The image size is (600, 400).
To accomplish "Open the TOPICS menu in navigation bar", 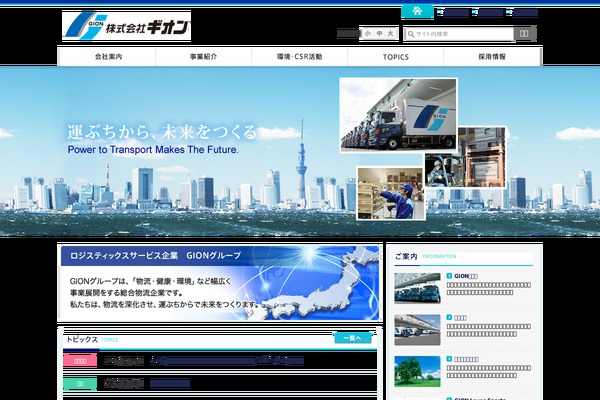I will (x=396, y=57).
